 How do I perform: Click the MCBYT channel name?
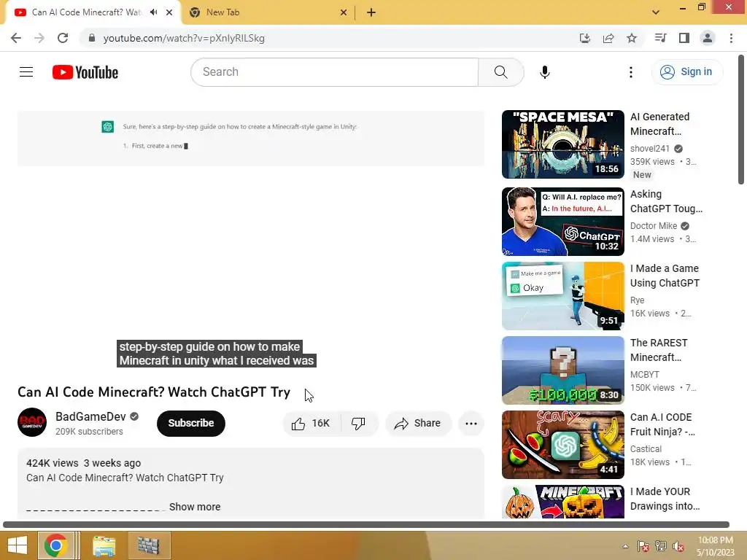pyautogui.click(x=645, y=375)
